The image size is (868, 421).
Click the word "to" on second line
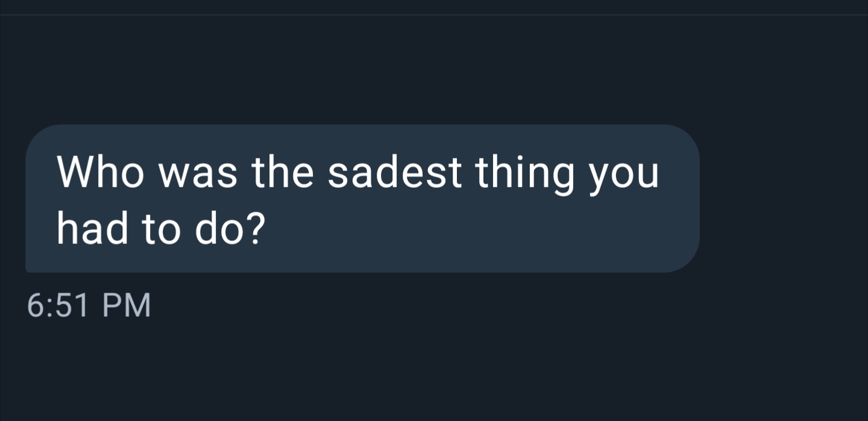[x=157, y=229]
